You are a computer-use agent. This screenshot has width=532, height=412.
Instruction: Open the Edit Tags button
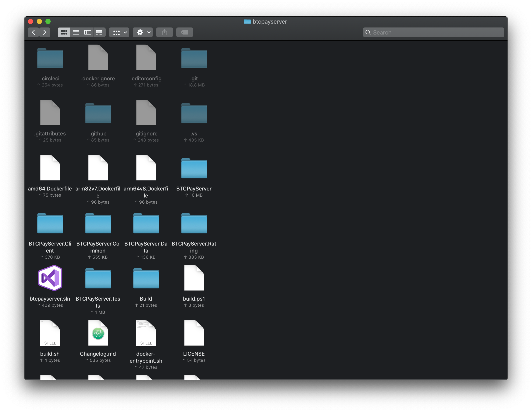coord(184,32)
